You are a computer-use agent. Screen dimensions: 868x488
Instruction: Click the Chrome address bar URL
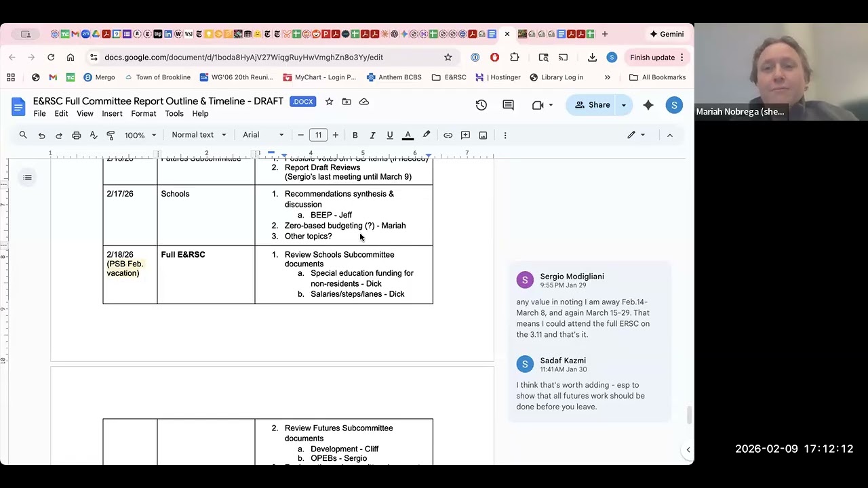click(244, 58)
